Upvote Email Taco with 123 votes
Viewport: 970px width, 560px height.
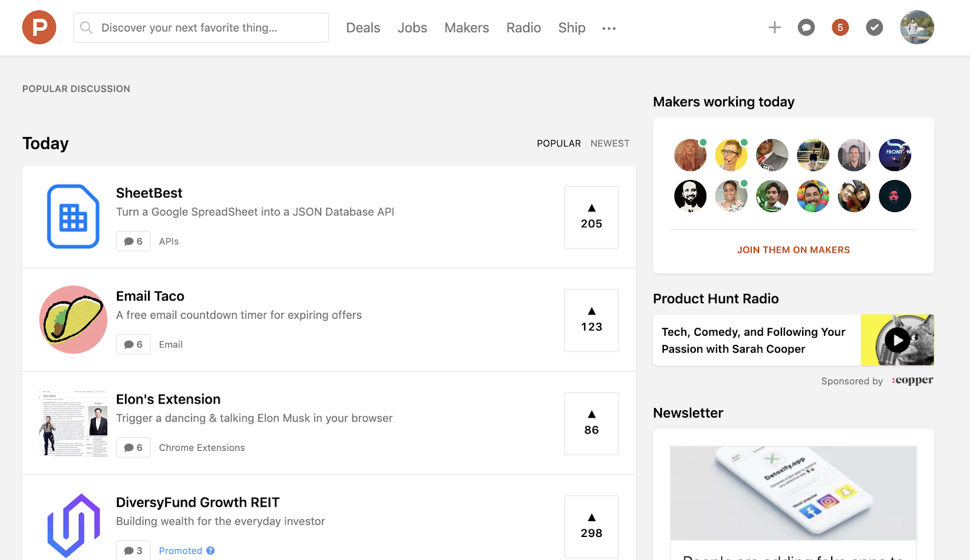[592, 320]
